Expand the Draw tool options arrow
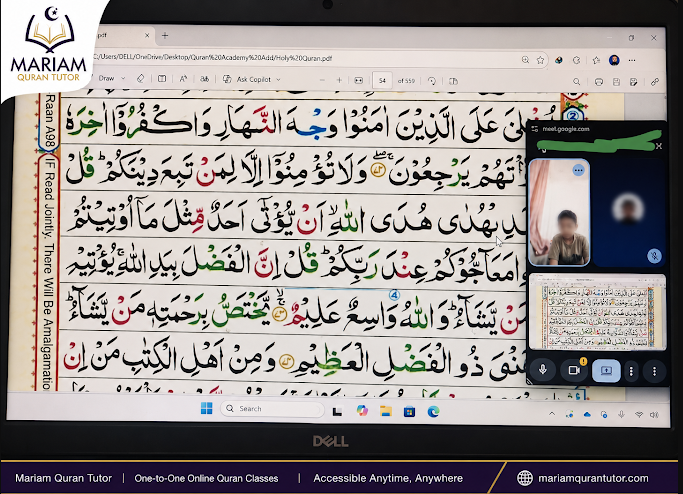The height and width of the screenshot is (494, 683). (123, 78)
